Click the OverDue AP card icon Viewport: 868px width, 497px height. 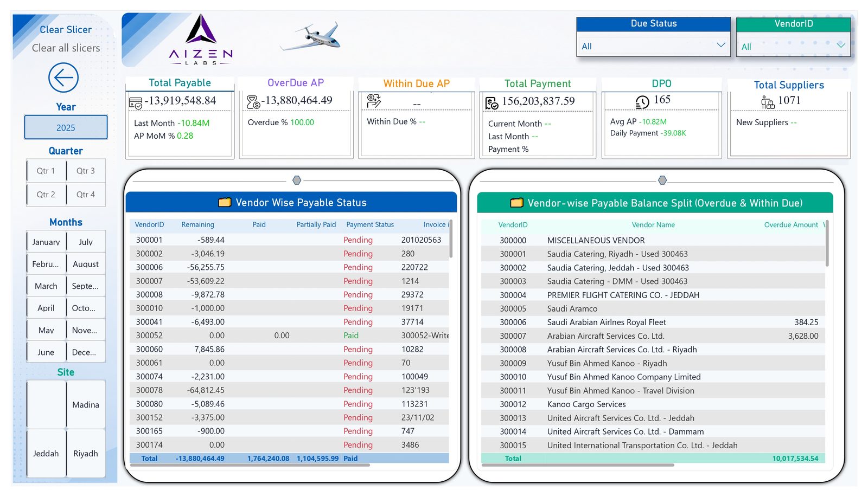coord(253,102)
